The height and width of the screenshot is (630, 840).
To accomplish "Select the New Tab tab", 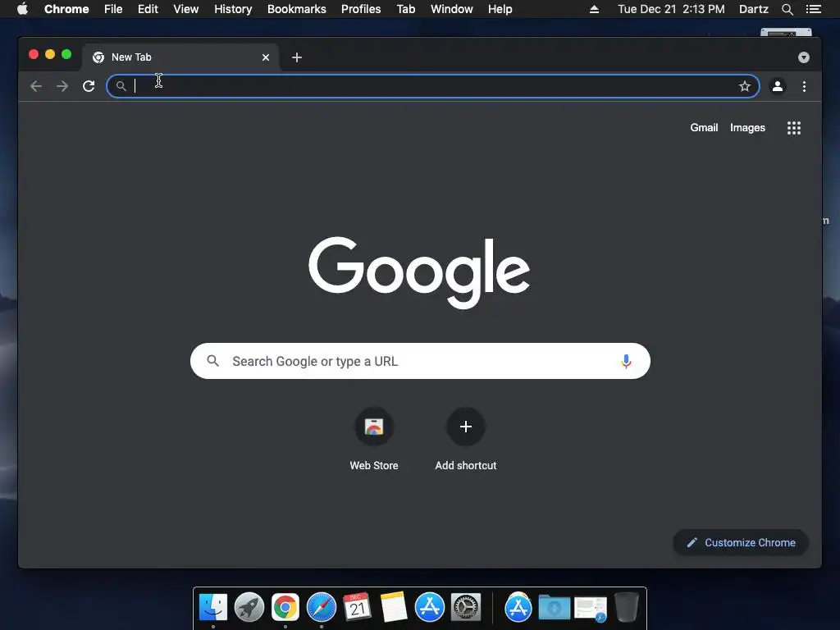I will click(x=181, y=57).
